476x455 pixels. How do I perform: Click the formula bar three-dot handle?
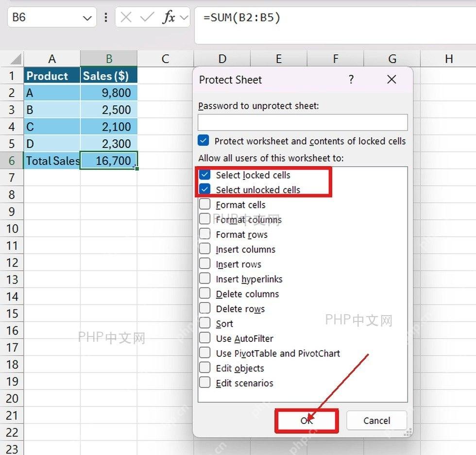tap(106, 17)
